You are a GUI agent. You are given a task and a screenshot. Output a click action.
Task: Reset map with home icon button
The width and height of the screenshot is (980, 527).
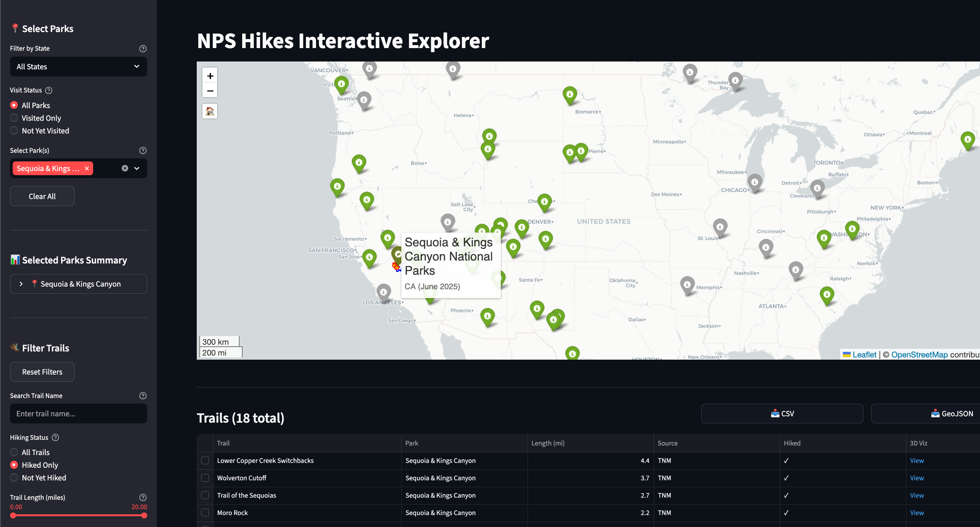(210, 111)
